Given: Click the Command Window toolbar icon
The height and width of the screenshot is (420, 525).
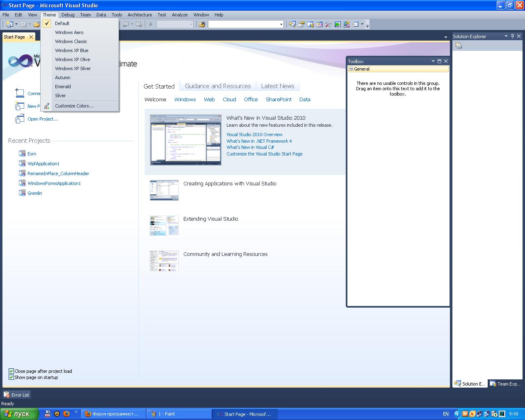Looking at the screenshot, I should pos(356,24).
